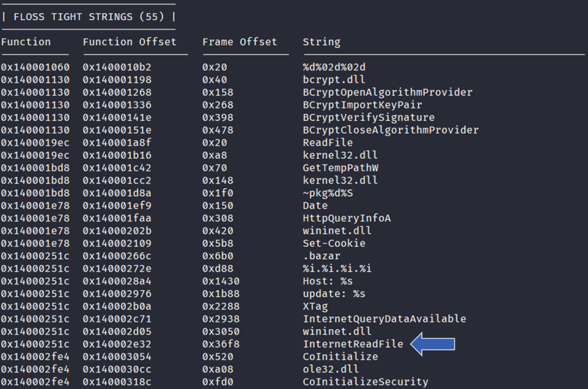Screen dimensions: 588x389
Task: Select the BCryptVerifySignature string
Action: [x=369, y=118]
